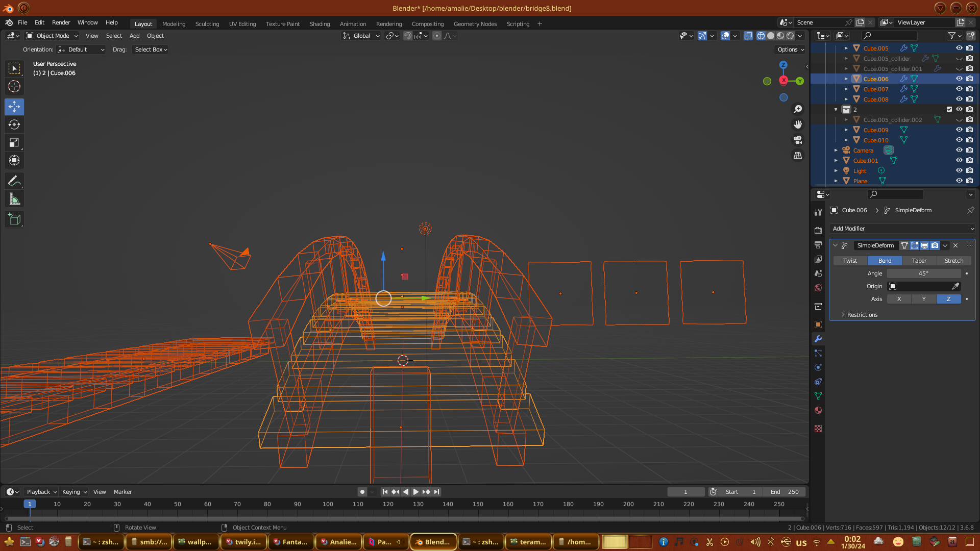Image resolution: width=980 pixels, height=551 pixels.
Task: Switch to the Shading workspace tab
Action: coord(320,24)
